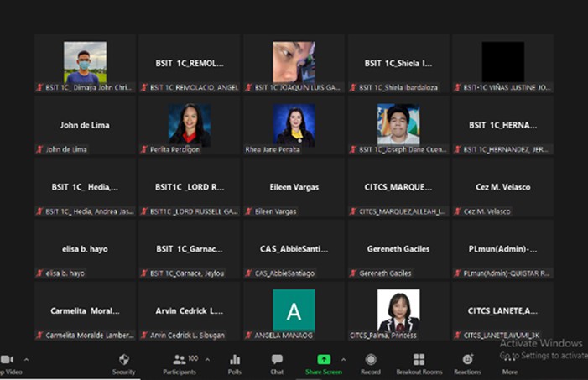
Task: Start recording with the Record button
Action: click(x=371, y=362)
